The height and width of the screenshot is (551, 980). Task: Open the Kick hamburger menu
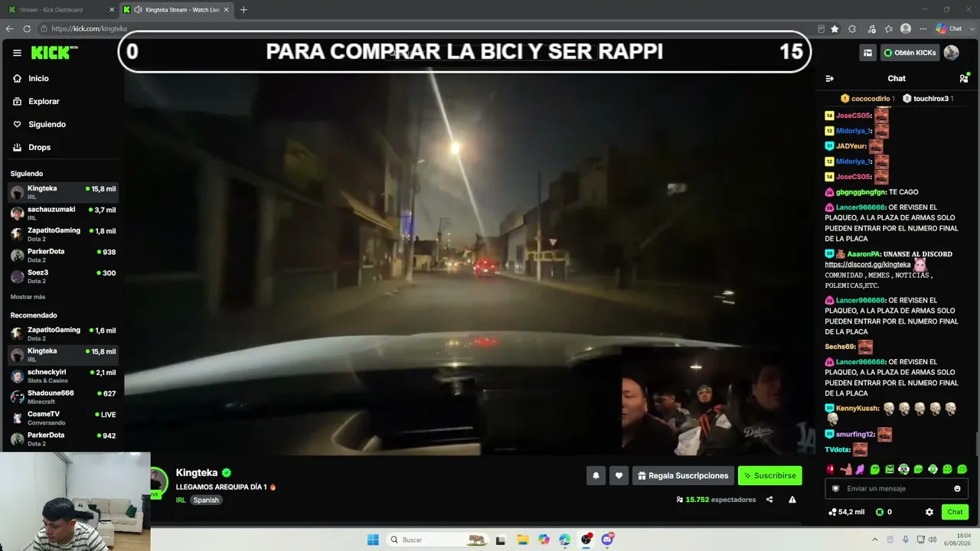17,53
